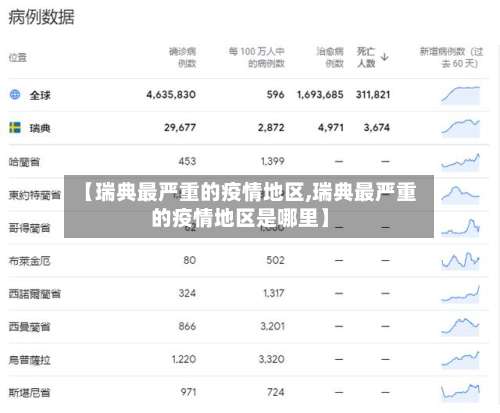The height and width of the screenshot is (413, 500).
Task: Click 布莱金厄 confirmed cases value 80
Action: click(x=189, y=260)
